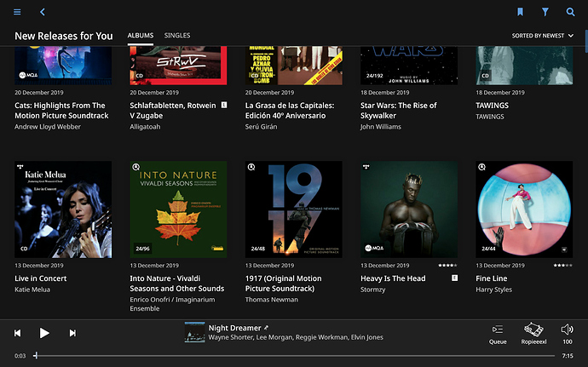Click the microphone icon next to Night Dreamer
Viewport: 588px width, 367px height.
pos(266,328)
